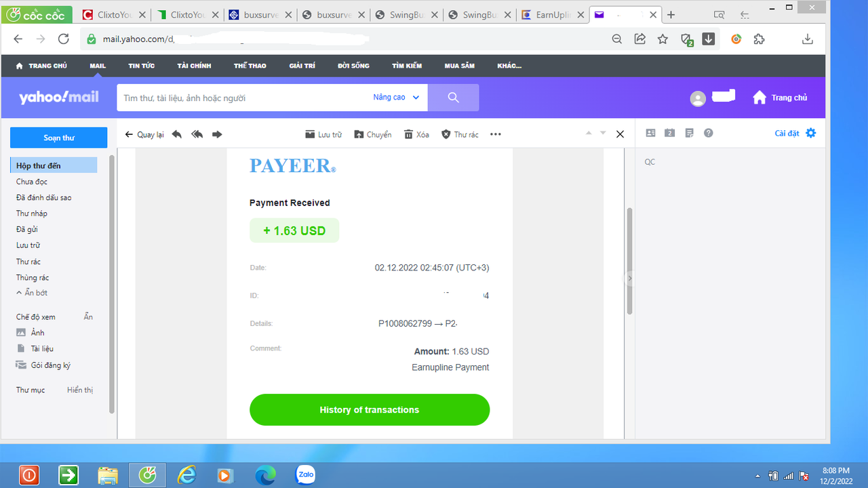Open Đã đánh dấu sao starred folder
This screenshot has height=488, width=868.
pos(44,198)
